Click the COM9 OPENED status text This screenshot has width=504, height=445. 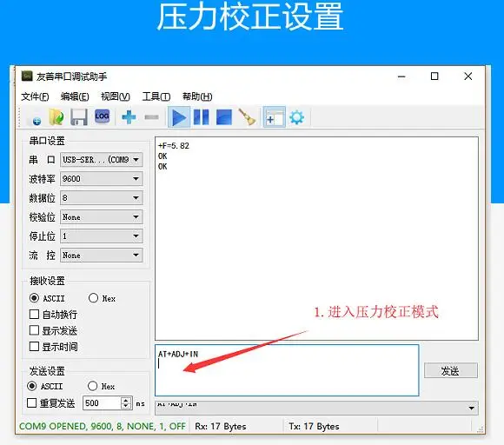pyautogui.click(x=103, y=426)
